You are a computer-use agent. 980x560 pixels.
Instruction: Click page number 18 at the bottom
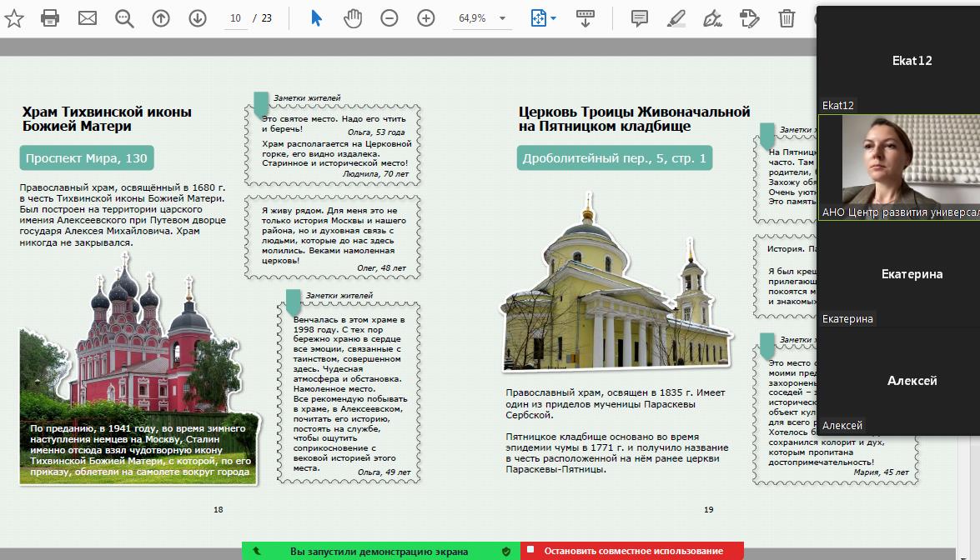tap(219, 509)
